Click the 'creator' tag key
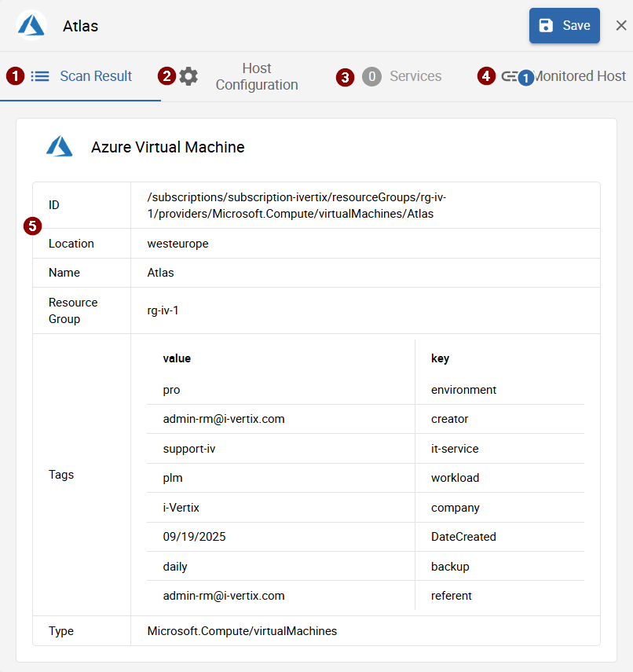This screenshot has height=672, width=633. tap(450, 419)
